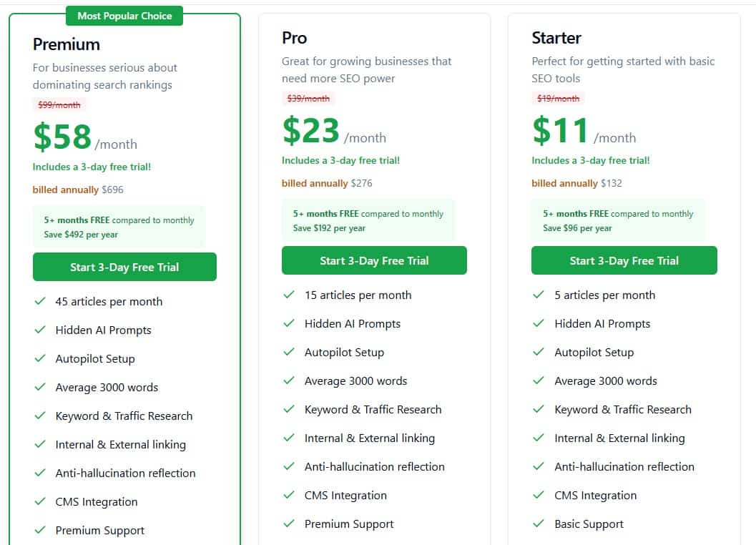Image resolution: width=756 pixels, height=545 pixels.
Task: Select the checkmark beside Keyword & Traffic Research on Pro
Action: (x=290, y=409)
